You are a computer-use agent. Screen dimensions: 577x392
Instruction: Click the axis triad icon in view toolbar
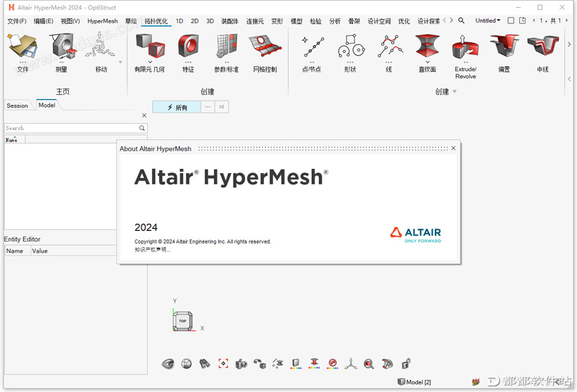click(x=350, y=364)
